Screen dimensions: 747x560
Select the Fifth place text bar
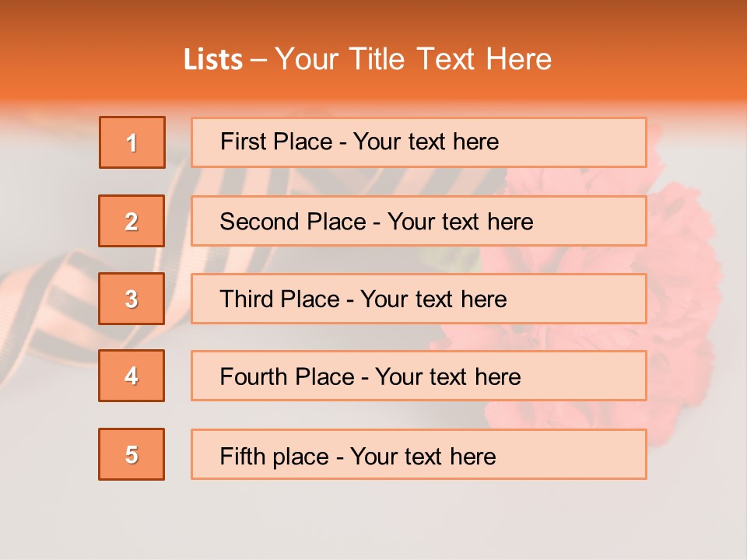(419, 454)
